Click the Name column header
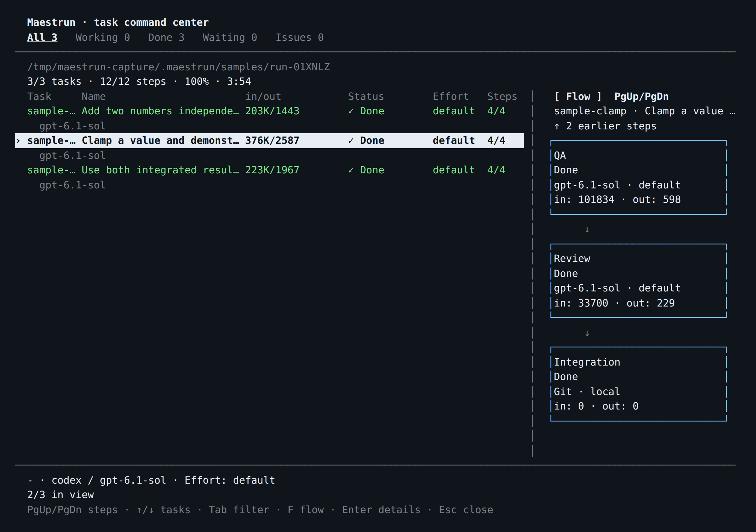 94,96
